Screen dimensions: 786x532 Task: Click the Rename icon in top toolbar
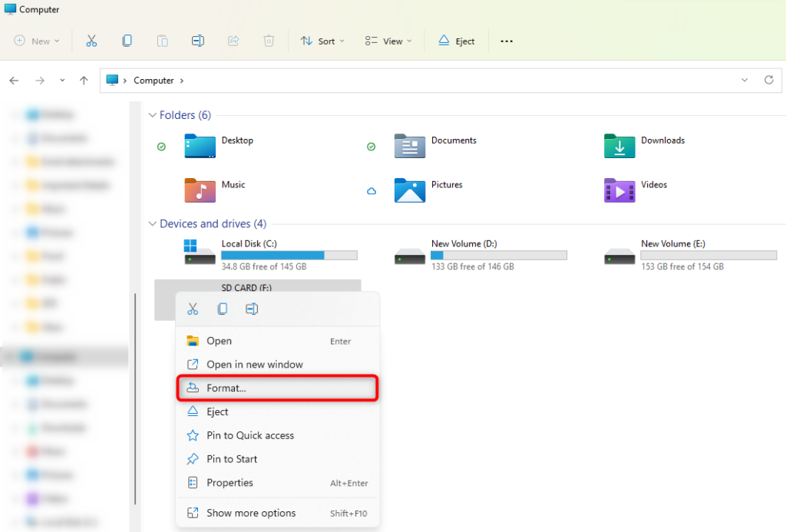(x=197, y=41)
